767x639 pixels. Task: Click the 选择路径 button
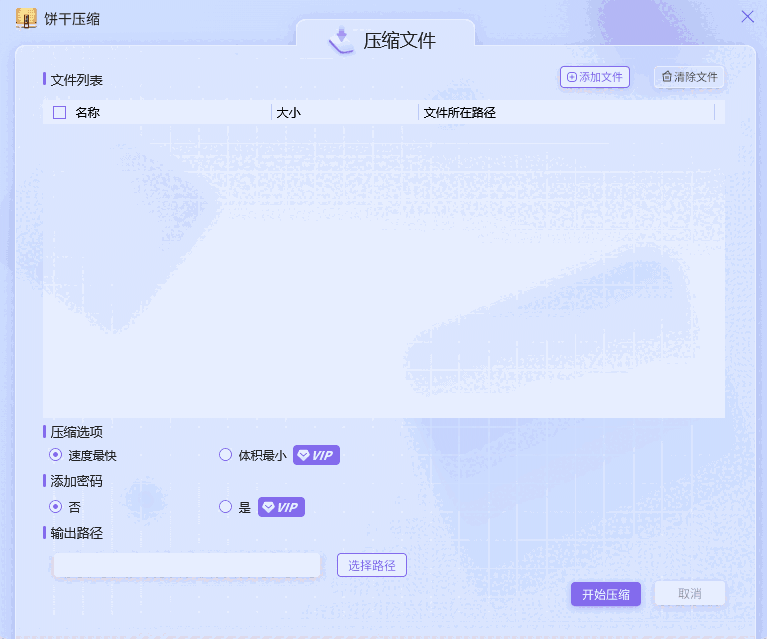(372, 565)
